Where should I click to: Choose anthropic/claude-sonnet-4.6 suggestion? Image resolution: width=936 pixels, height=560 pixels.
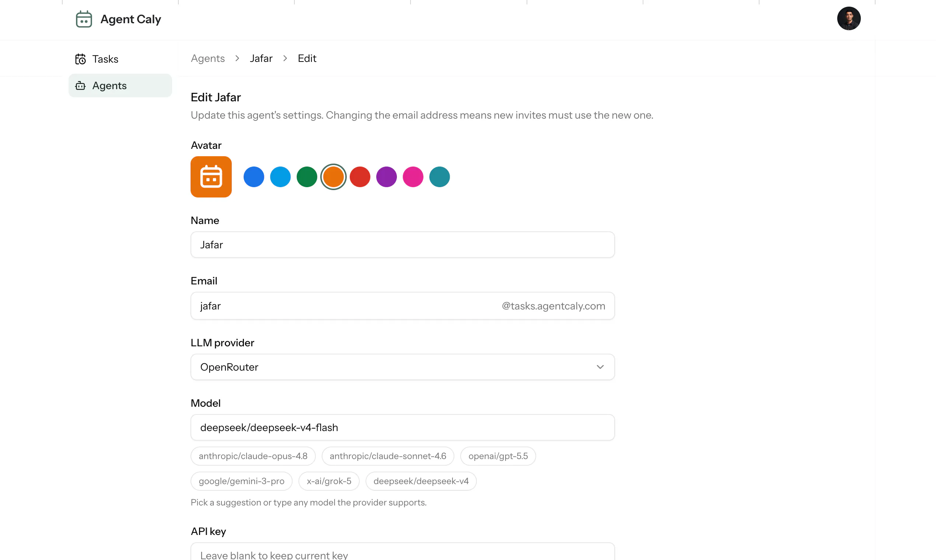tap(388, 456)
